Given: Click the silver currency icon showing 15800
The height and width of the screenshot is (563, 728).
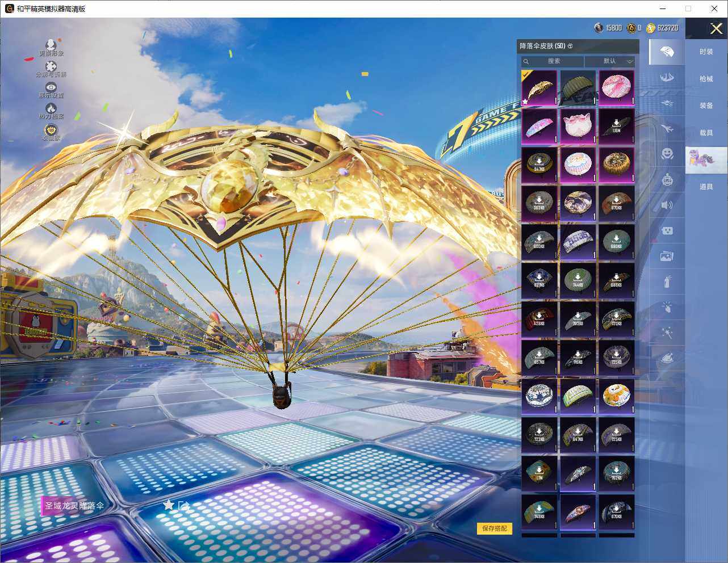Looking at the screenshot, I should (599, 28).
